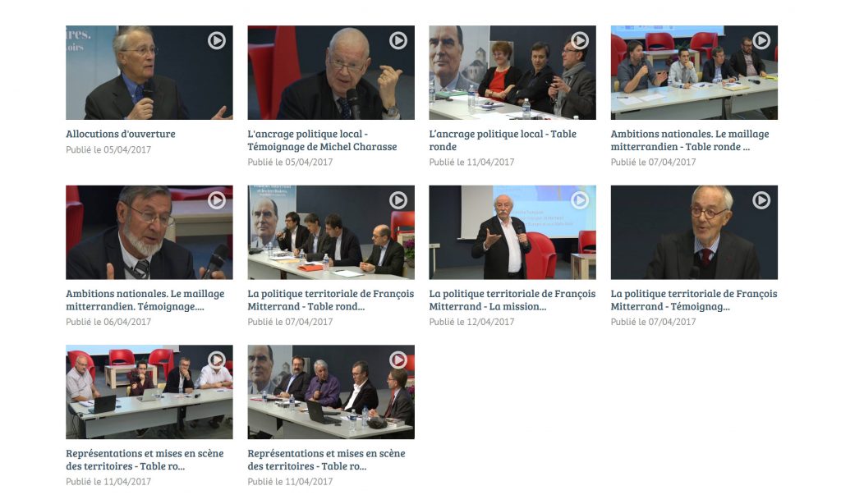The width and height of the screenshot is (841, 504).
Task: Play icon on politique territoriale Témoignage video
Action: click(x=761, y=200)
